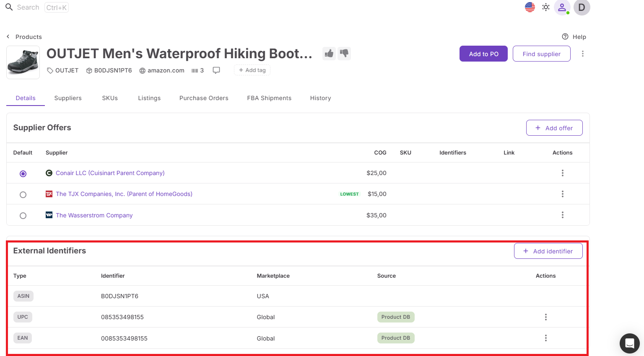Switch to the Purchase Orders tab

tap(204, 98)
